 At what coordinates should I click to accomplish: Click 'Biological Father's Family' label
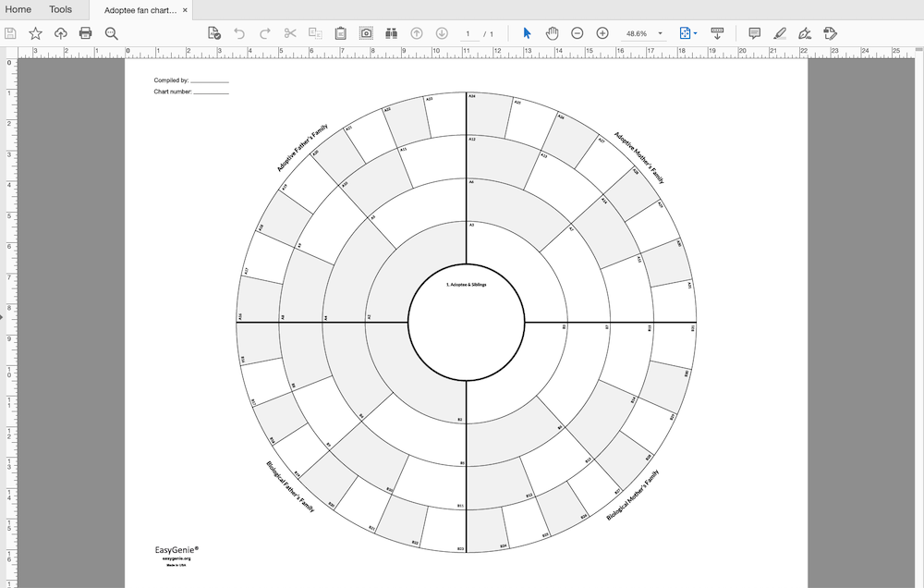tap(290, 486)
